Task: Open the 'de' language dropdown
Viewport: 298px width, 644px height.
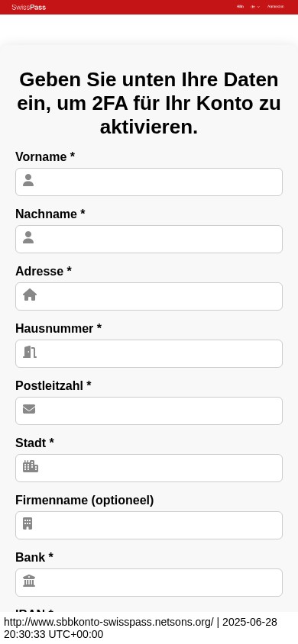Action: pos(255,7)
